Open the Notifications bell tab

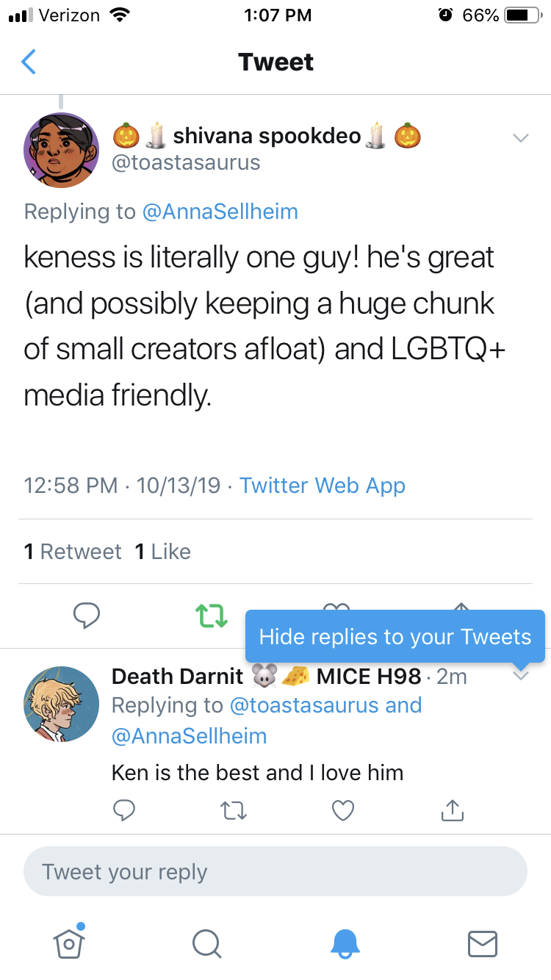coord(345,943)
